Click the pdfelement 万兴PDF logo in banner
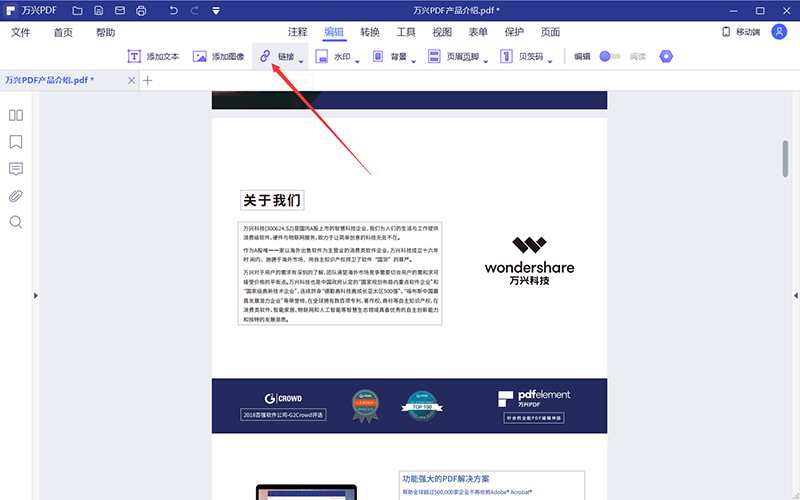The width and height of the screenshot is (800, 500). pos(534,398)
